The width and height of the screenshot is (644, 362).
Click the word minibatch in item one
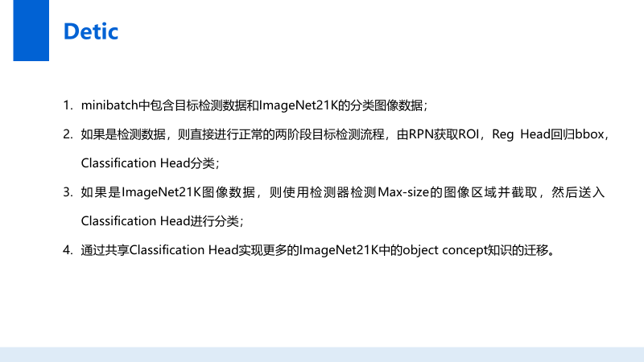109,105
